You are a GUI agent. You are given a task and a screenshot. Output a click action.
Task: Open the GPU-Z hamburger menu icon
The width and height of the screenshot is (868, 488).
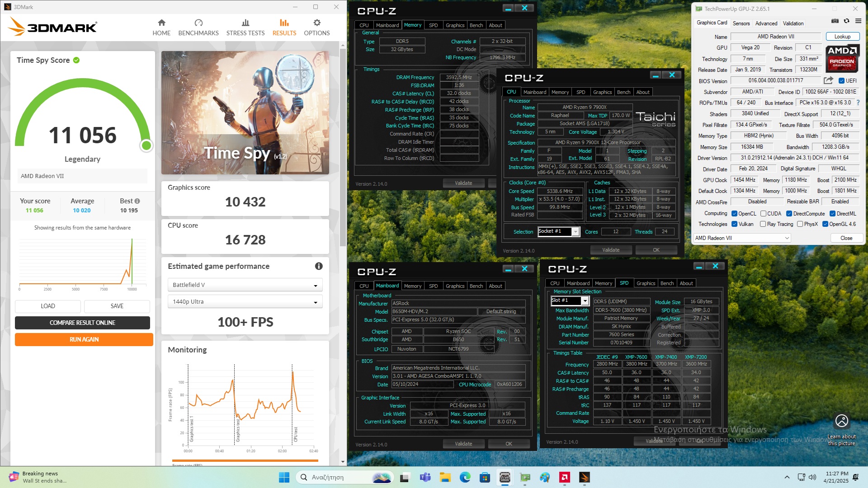click(x=858, y=21)
